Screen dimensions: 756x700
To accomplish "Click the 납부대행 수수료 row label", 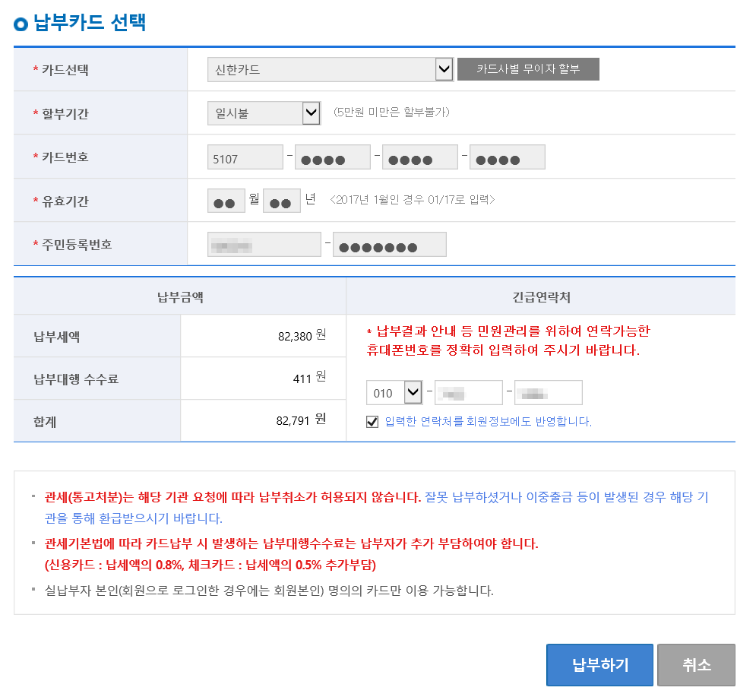I will tap(76, 379).
